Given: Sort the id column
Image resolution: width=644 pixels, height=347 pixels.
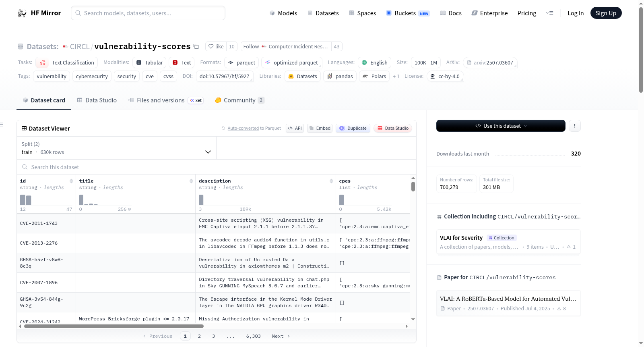Looking at the screenshot, I should click(x=71, y=181).
